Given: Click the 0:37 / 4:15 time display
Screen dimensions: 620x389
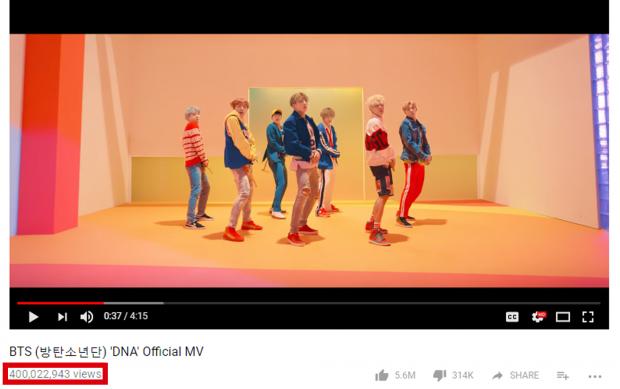Looking at the screenshot, I should 126,316.
